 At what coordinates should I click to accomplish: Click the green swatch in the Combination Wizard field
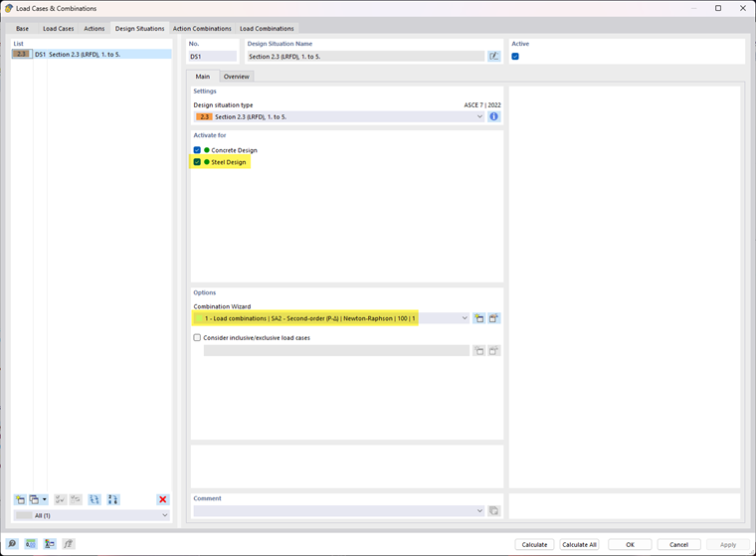[199, 318]
